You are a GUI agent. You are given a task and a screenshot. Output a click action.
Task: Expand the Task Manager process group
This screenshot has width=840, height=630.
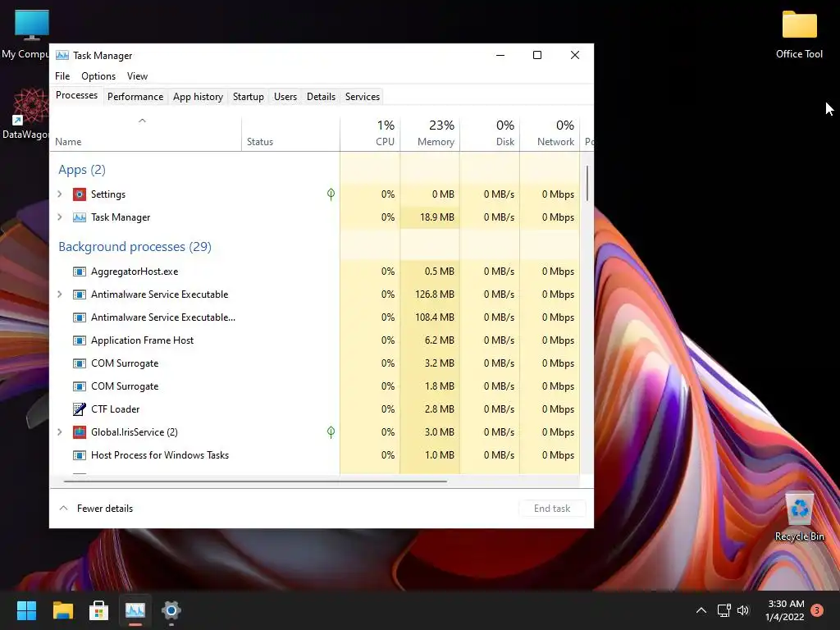[x=59, y=217]
